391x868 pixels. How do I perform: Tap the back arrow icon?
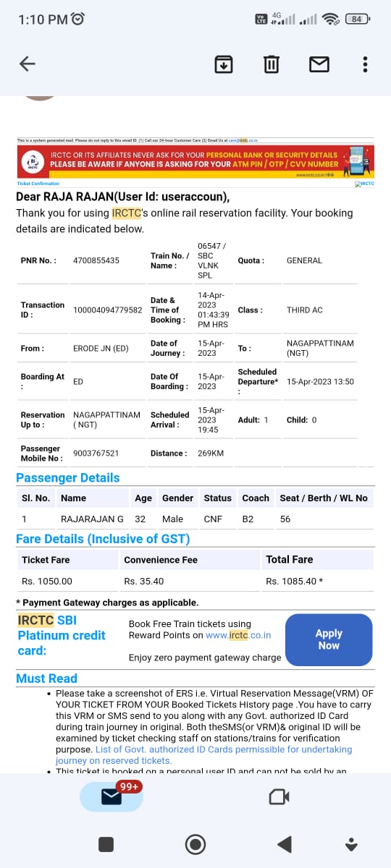(x=28, y=64)
